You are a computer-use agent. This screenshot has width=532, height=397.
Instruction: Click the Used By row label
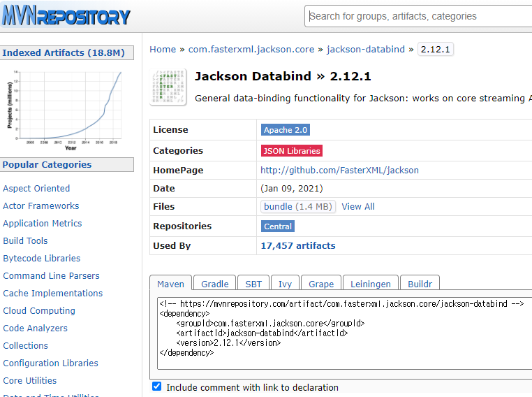click(x=172, y=245)
